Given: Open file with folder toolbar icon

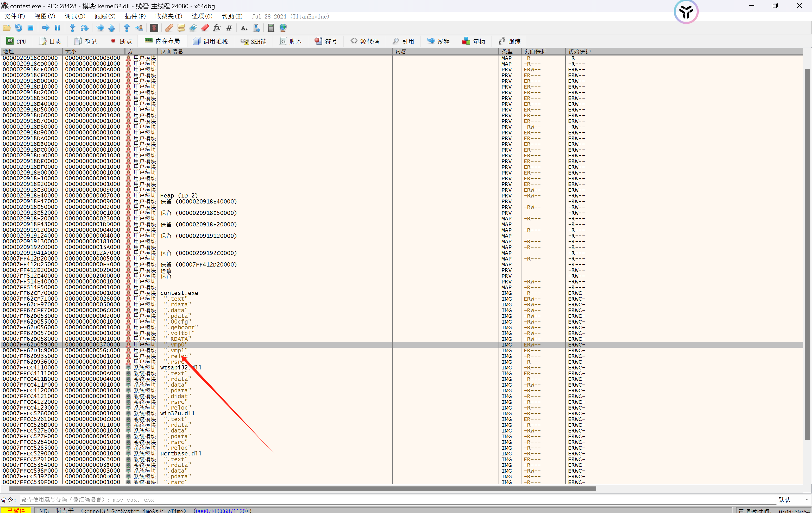Looking at the screenshot, I should click(7, 28).
